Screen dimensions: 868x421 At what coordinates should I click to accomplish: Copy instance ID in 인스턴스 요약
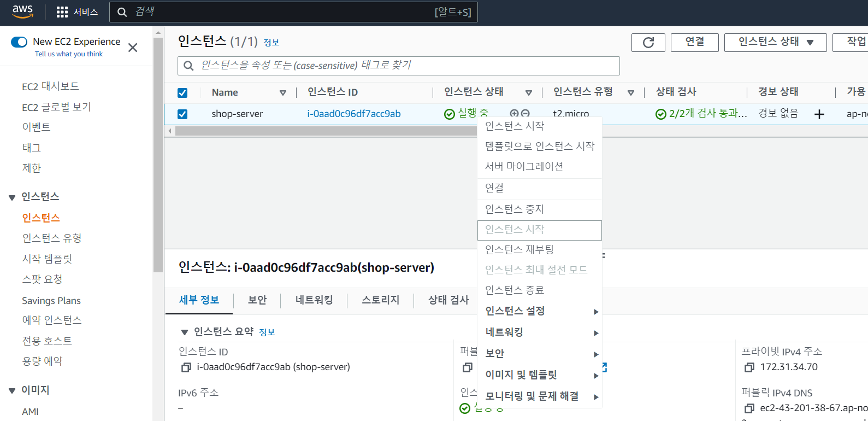[x=186, y=367]
